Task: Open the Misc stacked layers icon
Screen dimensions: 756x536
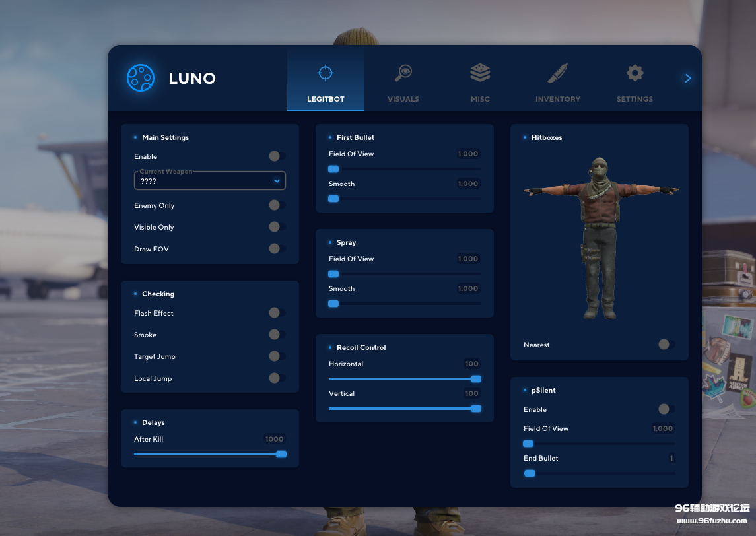Action: (480, 73)
